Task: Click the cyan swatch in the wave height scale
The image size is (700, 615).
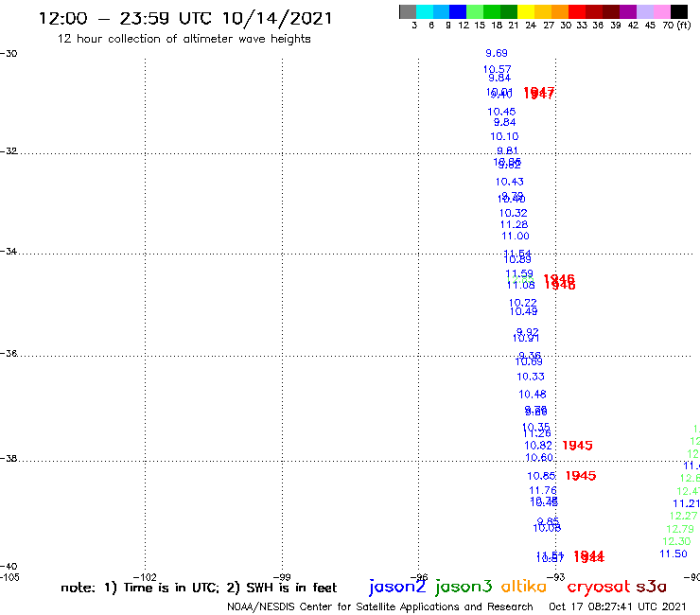Action: tap(425, 11)
